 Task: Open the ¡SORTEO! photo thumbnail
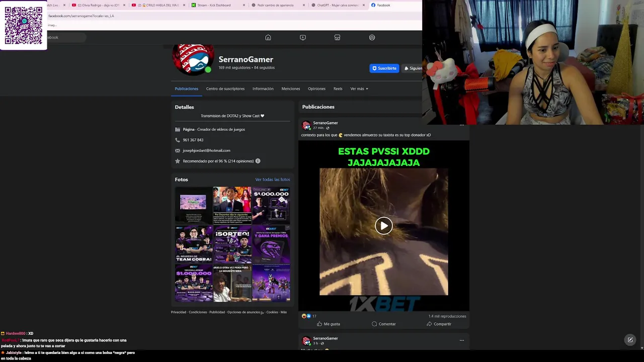pyautogui.click(x=232, y=244)
